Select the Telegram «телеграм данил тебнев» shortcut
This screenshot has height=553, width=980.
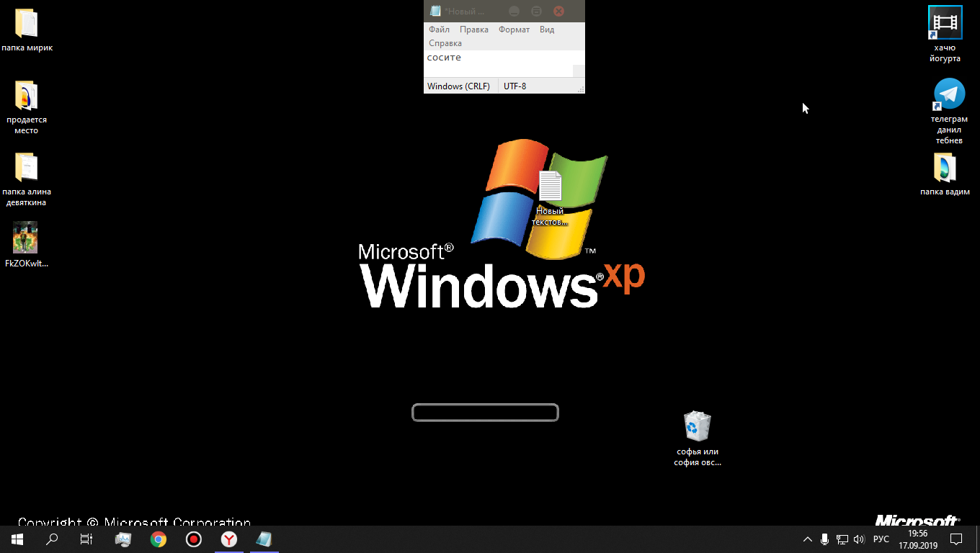(x=949, y=94)
